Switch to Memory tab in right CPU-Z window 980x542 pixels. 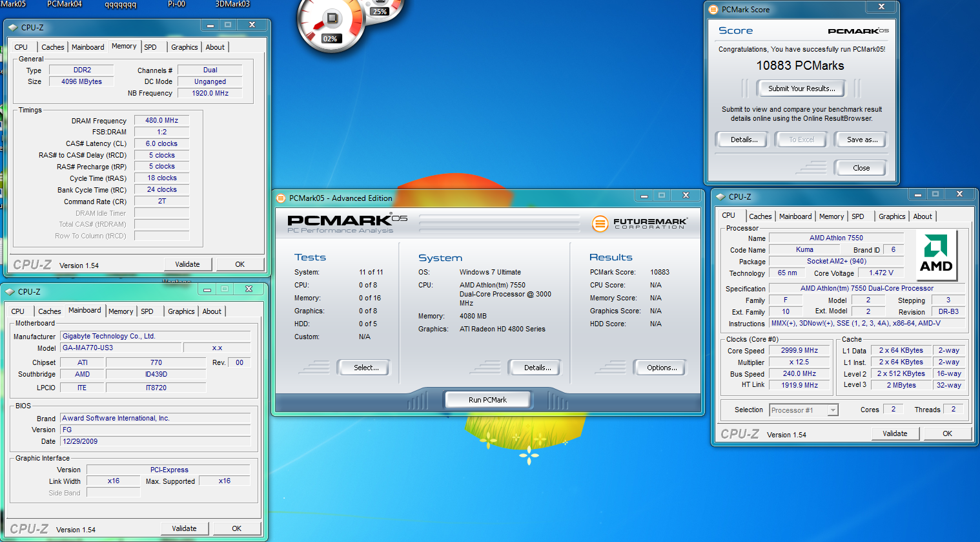pyautogui.click(x=832, y=216)
